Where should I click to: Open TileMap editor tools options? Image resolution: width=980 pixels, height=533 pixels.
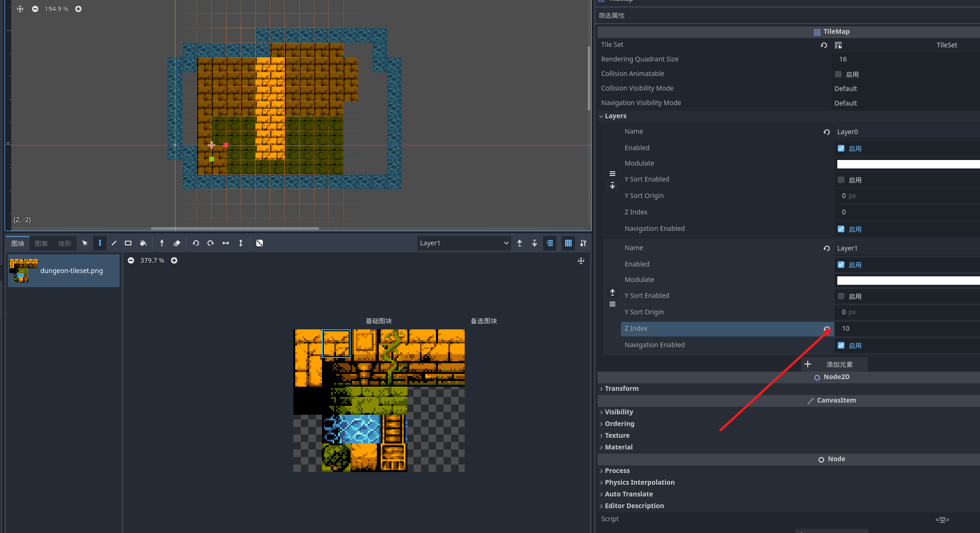pyautogui.click(x=583, y=243)
